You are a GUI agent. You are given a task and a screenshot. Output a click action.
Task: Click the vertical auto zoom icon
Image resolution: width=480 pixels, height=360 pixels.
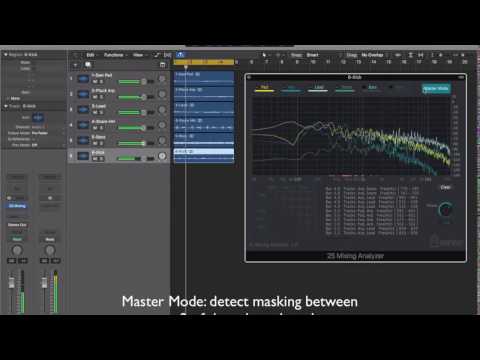click(x=411, y=55)
